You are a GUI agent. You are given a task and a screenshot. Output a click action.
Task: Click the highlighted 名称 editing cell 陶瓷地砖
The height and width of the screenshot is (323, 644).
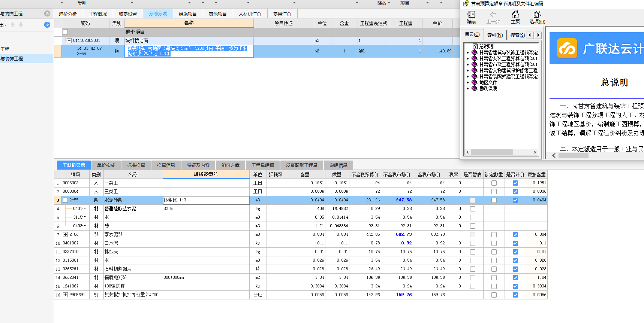click(189, 51)
